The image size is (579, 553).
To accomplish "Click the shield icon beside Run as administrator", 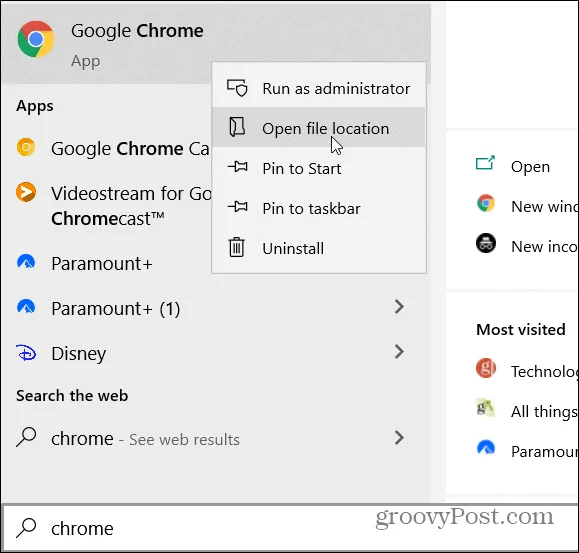I will (x=237, y=88).
